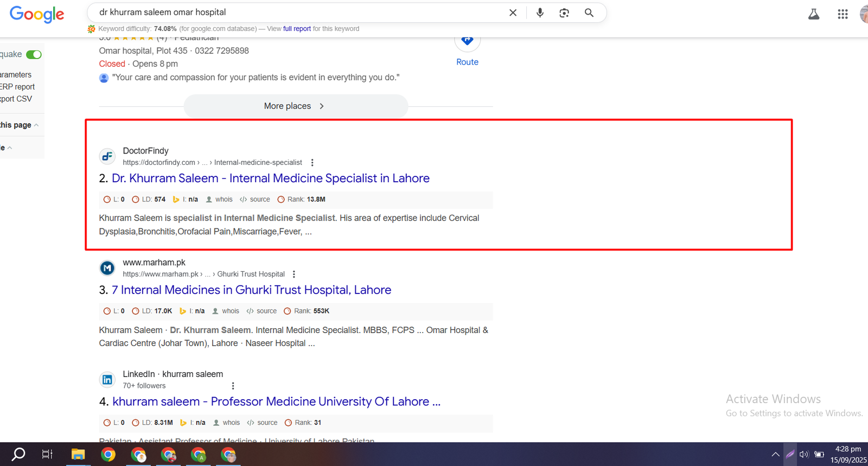Viewport: 868px width, 466px height.
Task: Select Export CSV in sidebar
Action: 16,99
